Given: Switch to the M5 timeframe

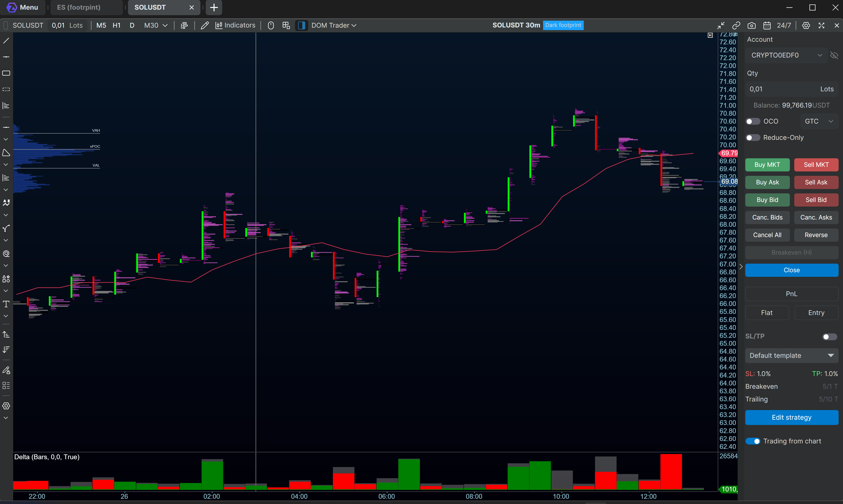Looking at the screenshot, I should click(x=101, y=25).
